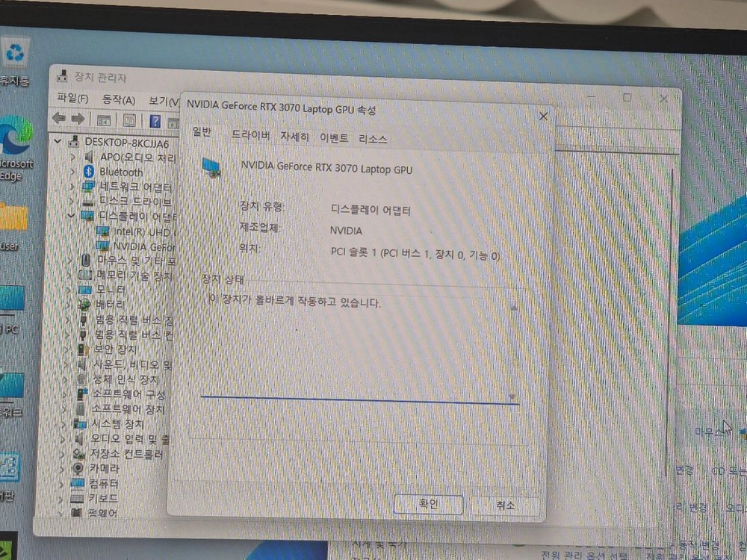Click the show/hide console tree toolbar icon
This screenshot has width=747, height=560.
(103, 120)
